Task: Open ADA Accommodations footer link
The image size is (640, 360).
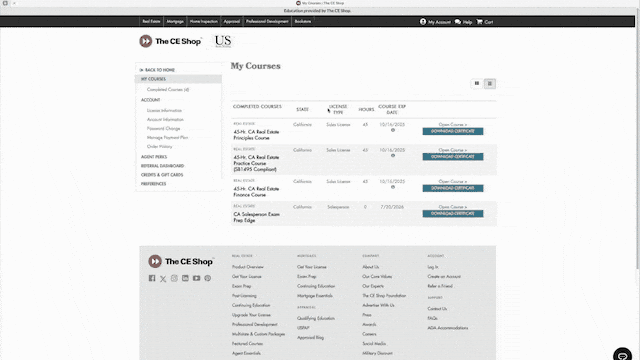Action: click(x=448, y=328)
